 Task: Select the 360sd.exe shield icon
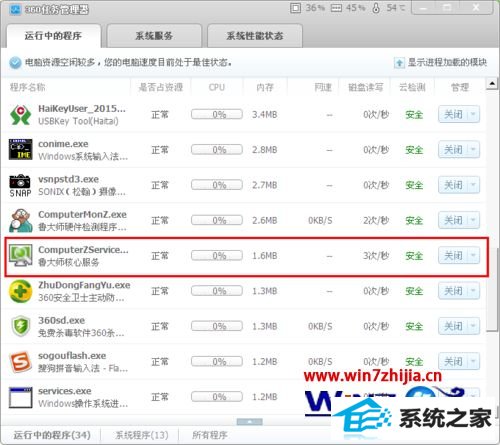(20, 326)
